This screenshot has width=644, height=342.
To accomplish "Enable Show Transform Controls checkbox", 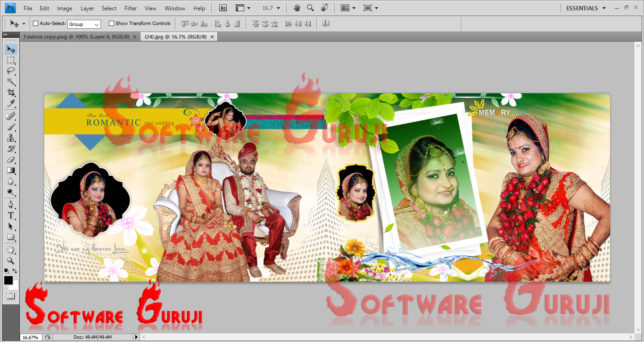I will (x=112, y=23).
